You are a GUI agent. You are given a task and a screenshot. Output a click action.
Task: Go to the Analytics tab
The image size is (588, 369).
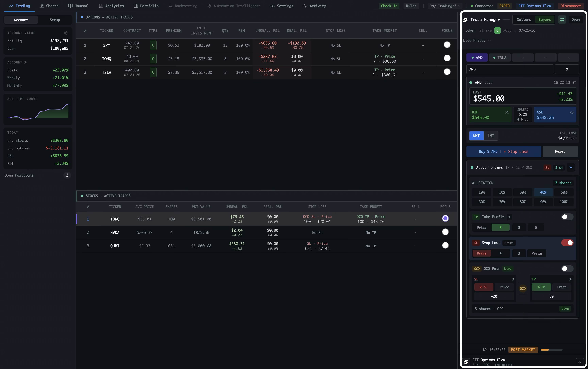111,6
